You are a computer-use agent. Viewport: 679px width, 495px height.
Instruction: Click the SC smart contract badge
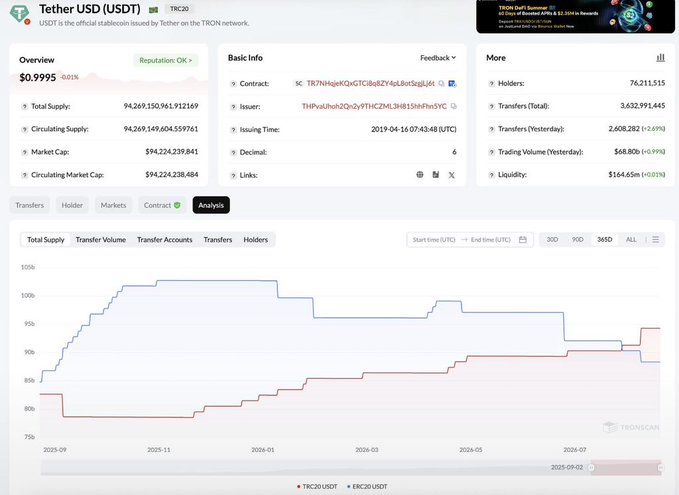coord(298,84)
